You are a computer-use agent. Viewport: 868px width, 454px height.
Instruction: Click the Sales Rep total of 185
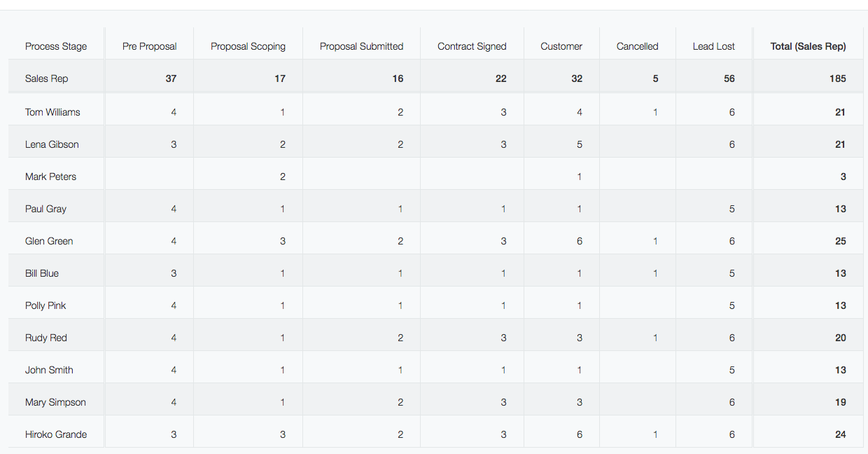(837, 78)
